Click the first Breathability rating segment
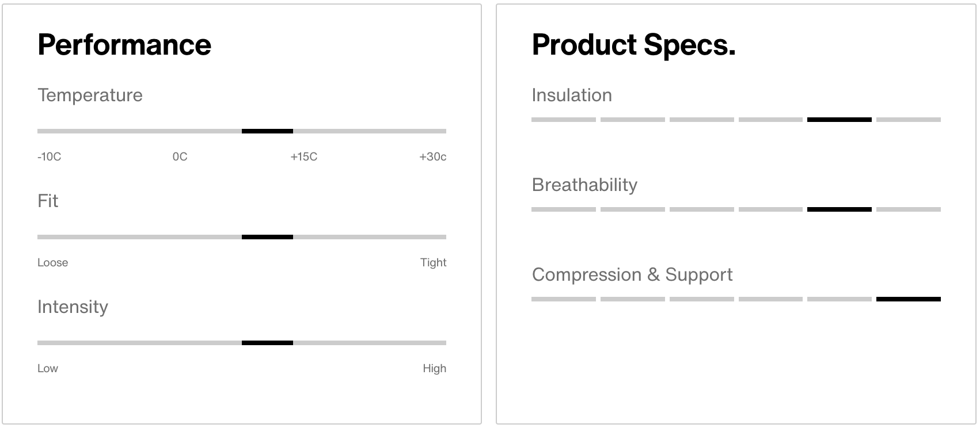The height and width of the screenshot is (428, 980). 564,209
